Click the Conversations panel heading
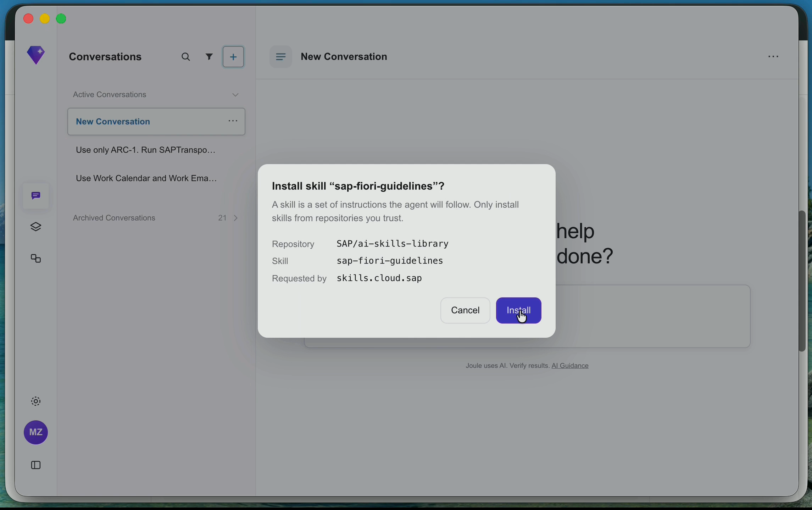The image size is (812, 510). click(105, 57)
